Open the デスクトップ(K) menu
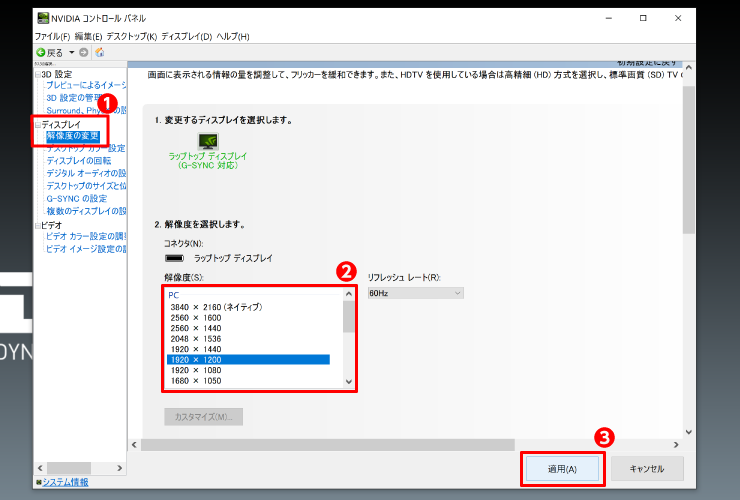This screenshot has width=740, height=500. [x=132, y=36]
